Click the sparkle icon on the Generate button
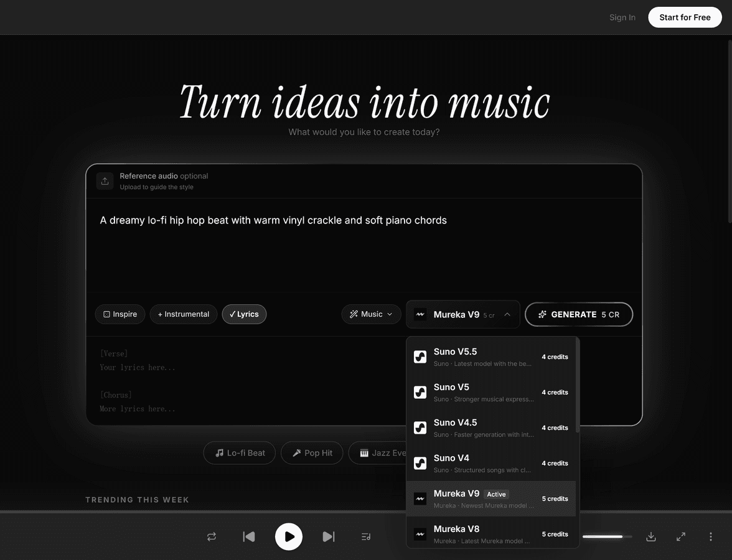This screenshot has height=560, width=732. point(542,315)
